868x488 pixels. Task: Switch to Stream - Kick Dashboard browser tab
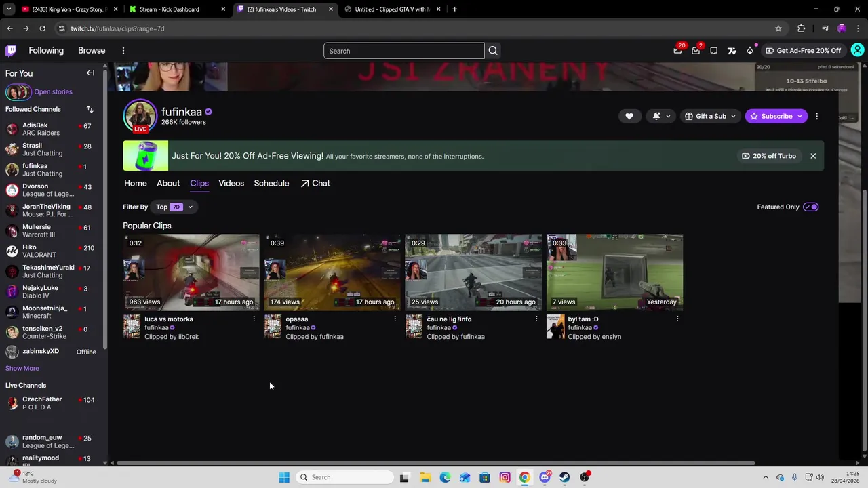point(176,9)
